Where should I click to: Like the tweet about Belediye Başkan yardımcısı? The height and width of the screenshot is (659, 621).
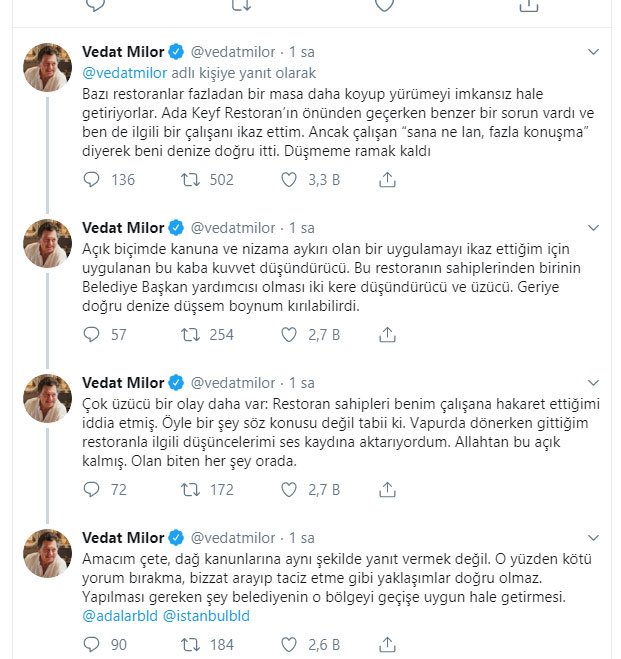pos(289,335)
